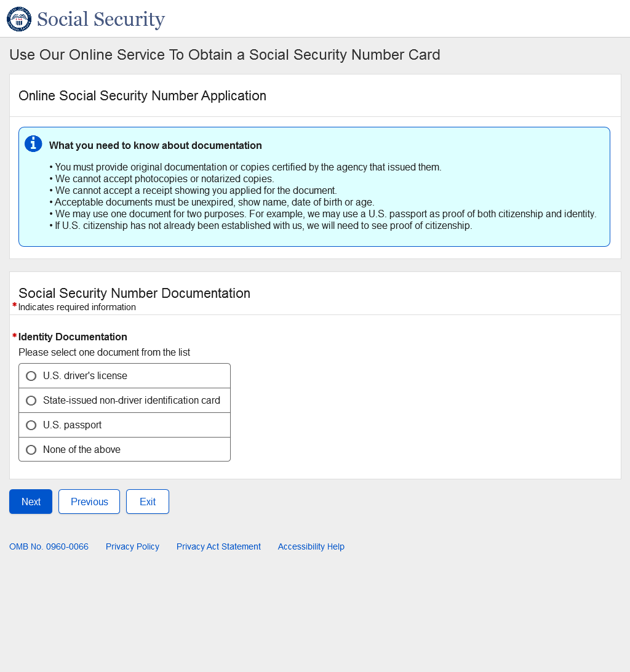Select the U.S. driver's license option
Viewport: 630px width, 672px height.
point(31,376)
